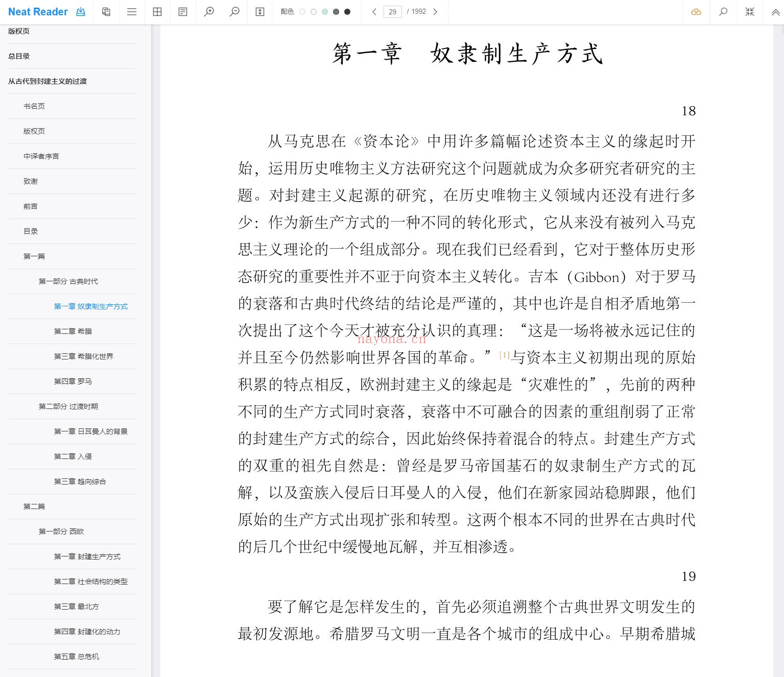Click the import book icon beside Neat Reader

point(81,12)
